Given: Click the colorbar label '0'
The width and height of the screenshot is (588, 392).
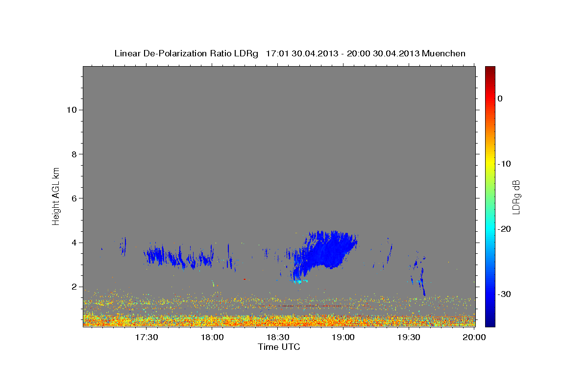Looking at the screenshot, I should (x=500, y=98).
